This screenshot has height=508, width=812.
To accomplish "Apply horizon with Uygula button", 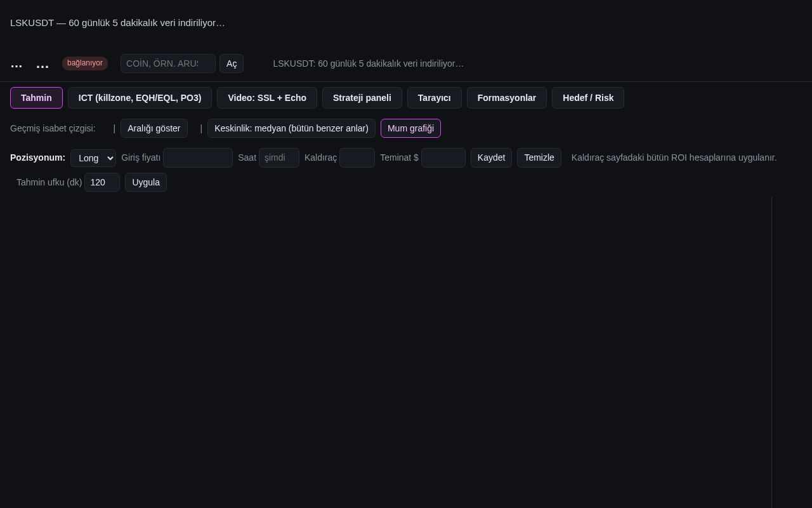I will point(146,182).
